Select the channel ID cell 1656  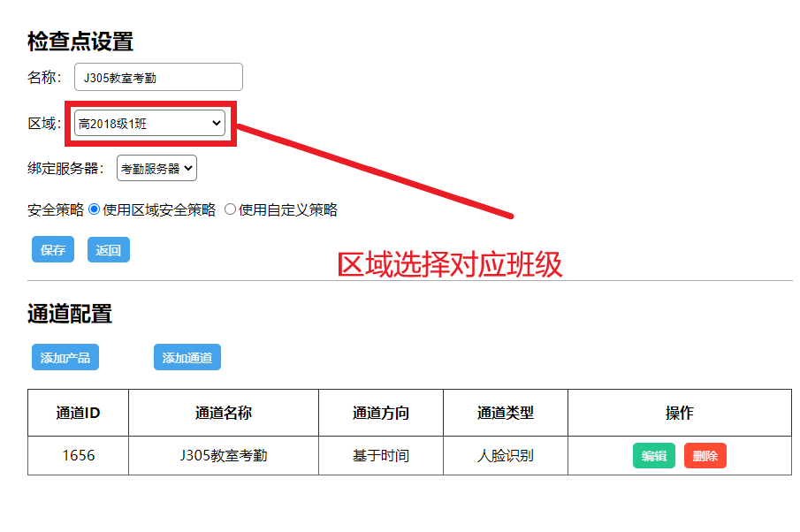tap(78, 456)
